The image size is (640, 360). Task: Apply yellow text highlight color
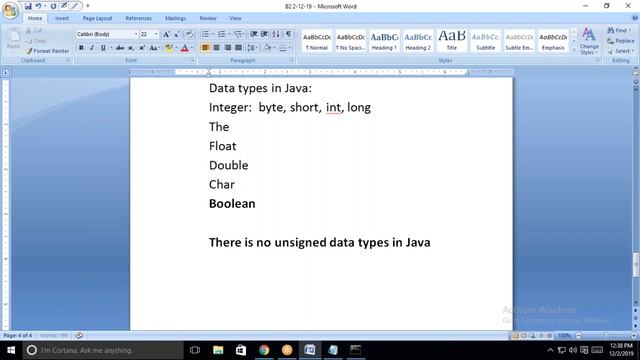[x=168, y=48]
